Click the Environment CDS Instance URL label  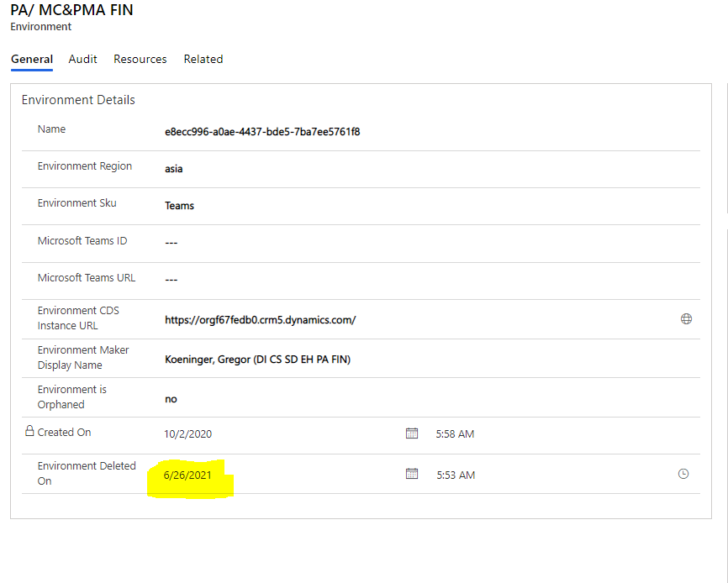[x=78, y=318]
